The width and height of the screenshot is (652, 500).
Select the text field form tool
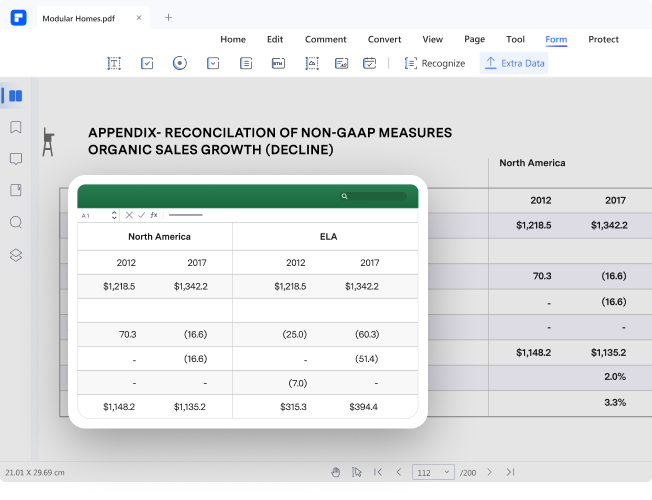[x=114, y=63]
